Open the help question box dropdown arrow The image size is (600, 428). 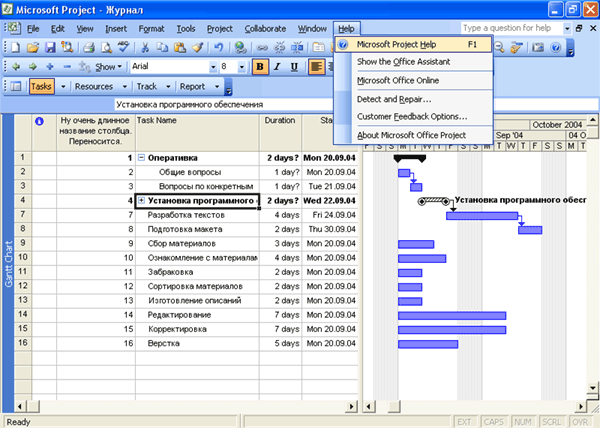click(567, 29)
